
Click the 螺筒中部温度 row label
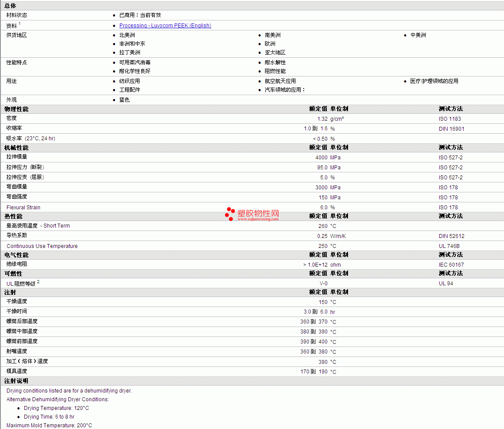(x=22, y=331)
